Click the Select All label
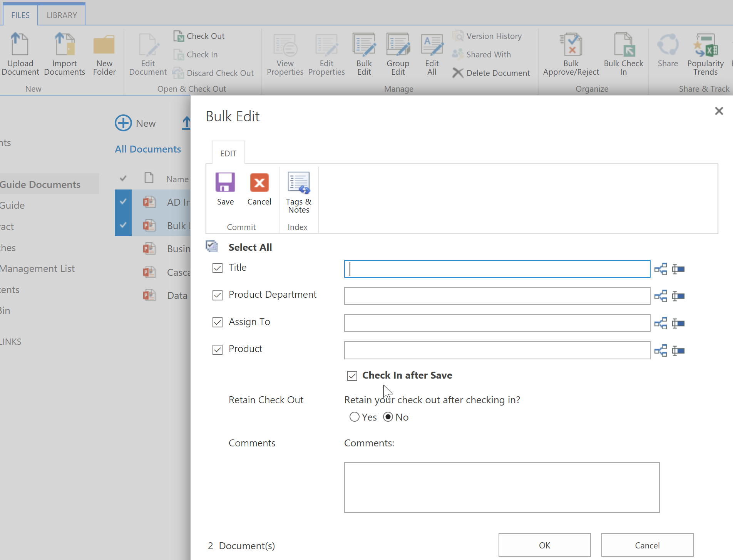The width and height of the screenshot is (733, 560). [x=250, y=247]
